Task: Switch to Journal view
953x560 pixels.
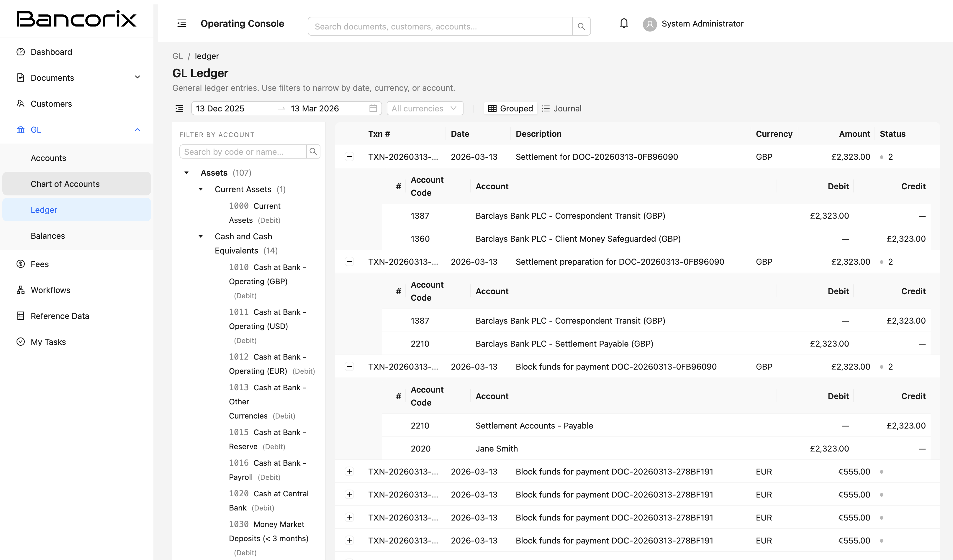Action: (562, 108)
